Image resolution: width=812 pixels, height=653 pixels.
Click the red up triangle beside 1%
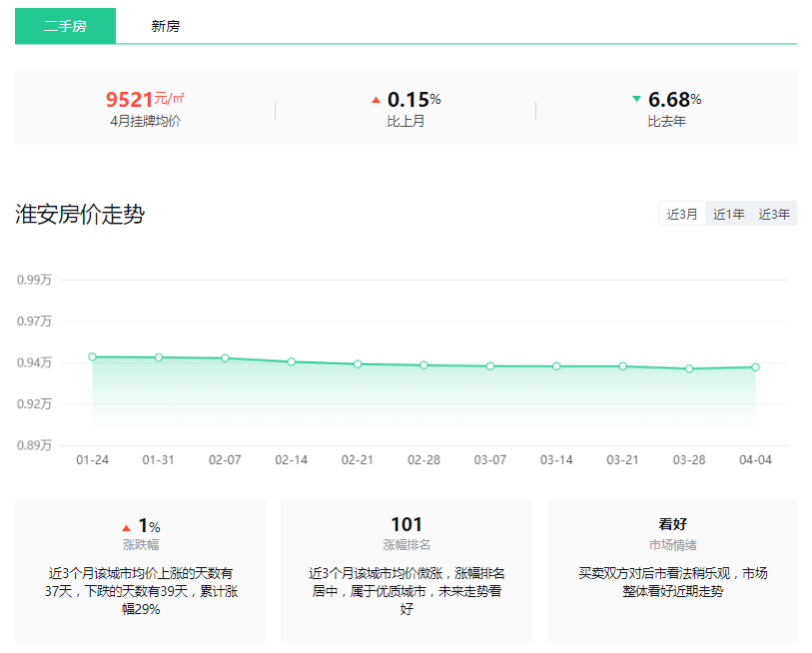coord(126,527)
